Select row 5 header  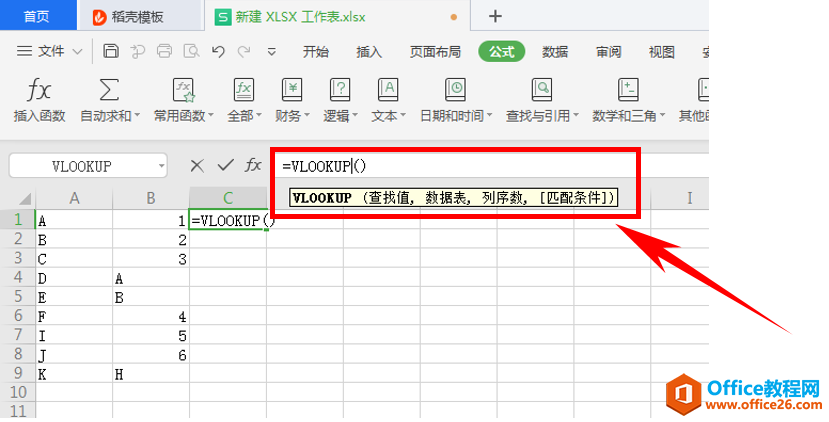(17, 296)
